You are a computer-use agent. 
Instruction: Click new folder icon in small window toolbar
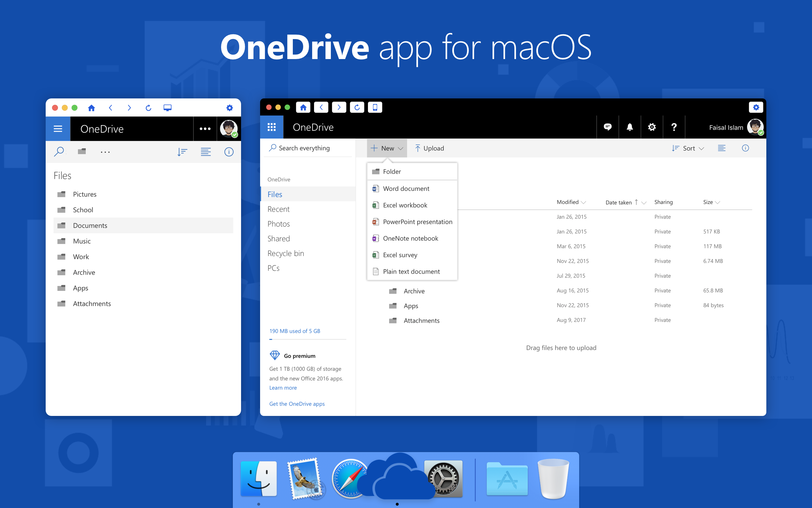[x=82, y=151]
